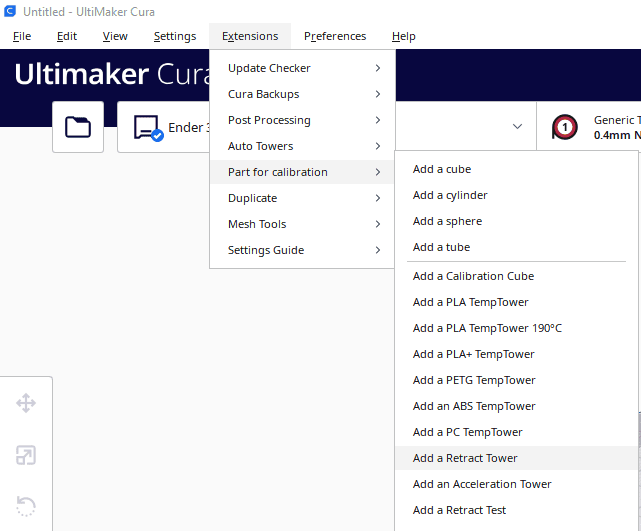
Task: Close the Extensions menu
Action: click(x=250, y=36)
